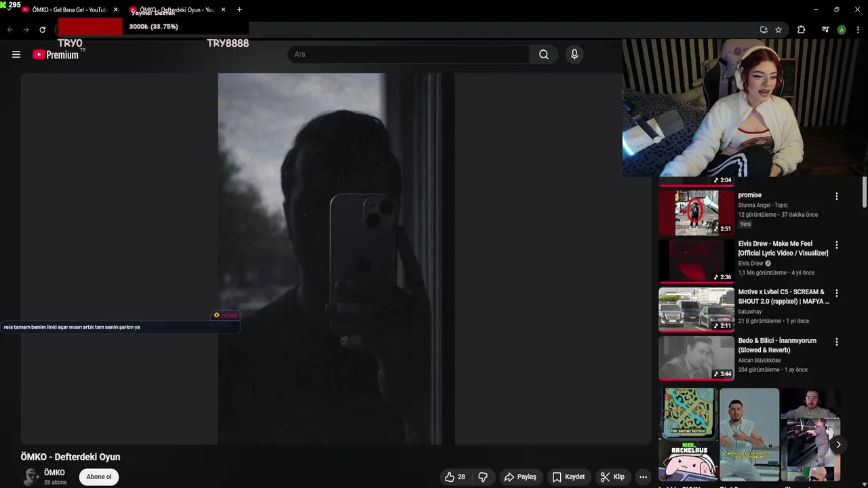868x488 pixels.
Task: Open the İnanmıyorum video thumbnail
Action: click(696, 358)
